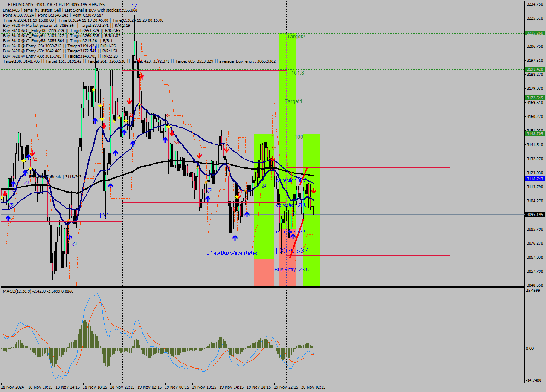Click the '18 Nov 22:15' time axis label
Viewport: 546px width, 392px height.
(122, 387)
